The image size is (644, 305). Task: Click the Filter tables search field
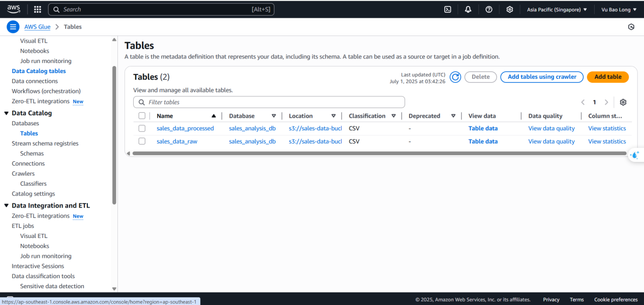(x=269, y=102)
